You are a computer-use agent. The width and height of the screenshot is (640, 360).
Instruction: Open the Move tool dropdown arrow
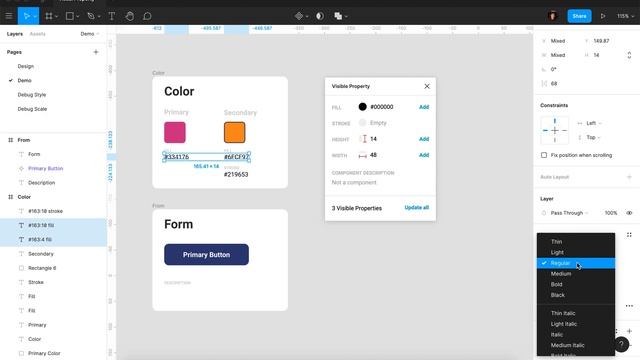pos(35,17)
